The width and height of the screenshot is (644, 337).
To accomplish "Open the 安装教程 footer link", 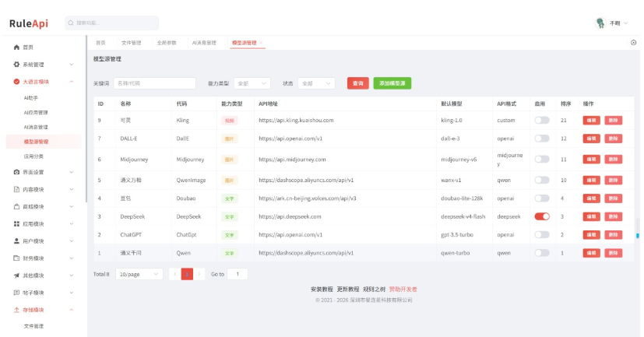I will tap(322, 290).
